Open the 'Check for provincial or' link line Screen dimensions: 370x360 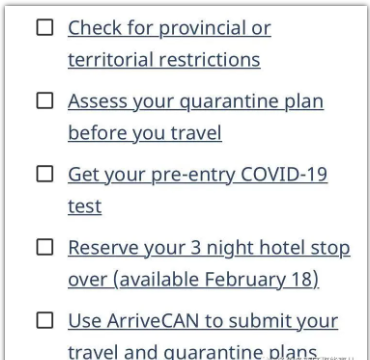(169, 28)
